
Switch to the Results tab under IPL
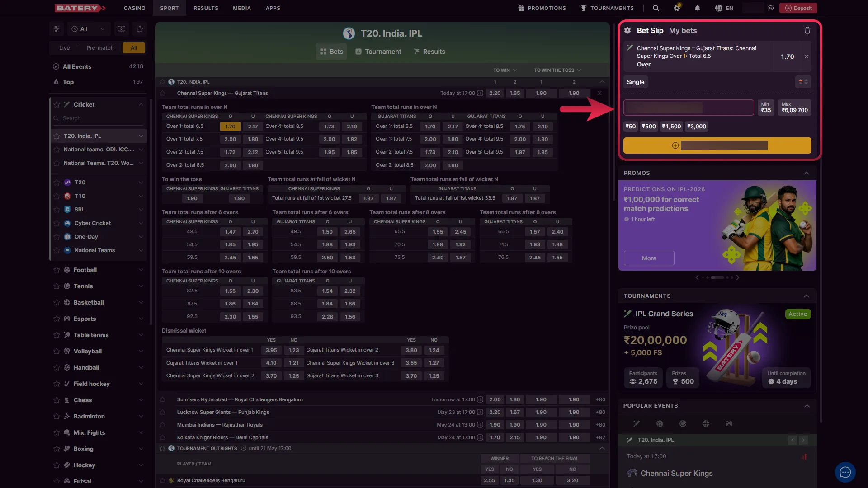[429, 52]
